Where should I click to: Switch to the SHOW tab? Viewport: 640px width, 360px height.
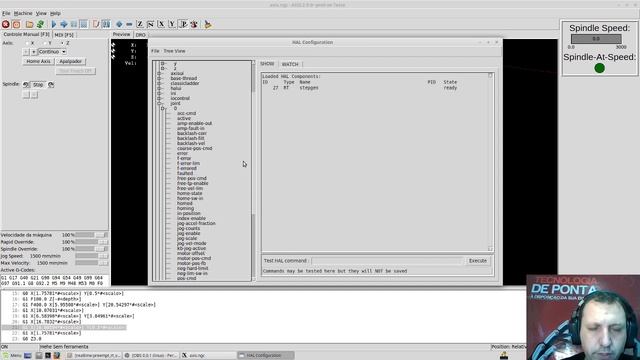(x=267, y=64)
